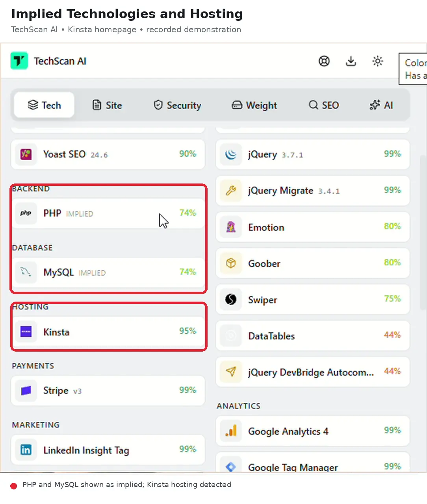Open the help lifebuoy icon
427x504 pixels.
(324, 61)
